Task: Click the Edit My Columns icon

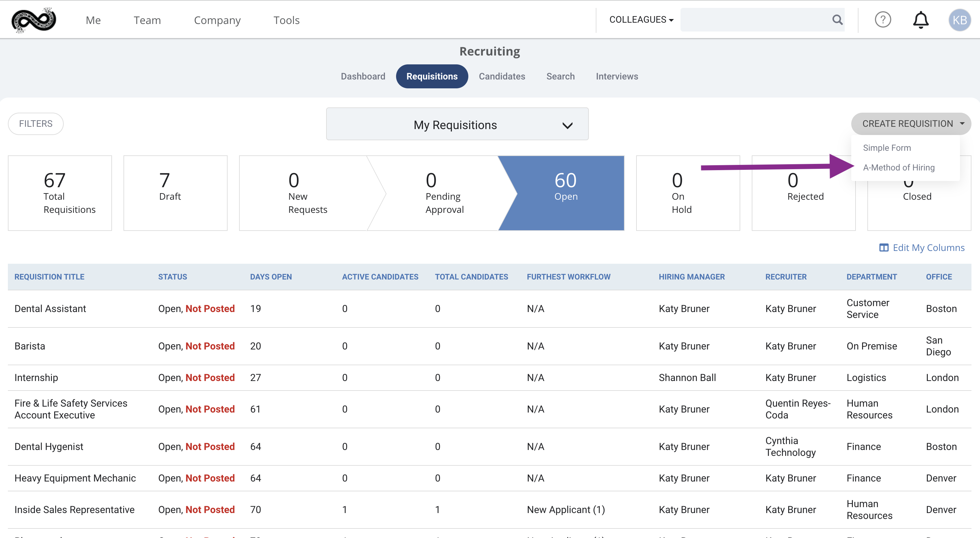Action: 884,248
